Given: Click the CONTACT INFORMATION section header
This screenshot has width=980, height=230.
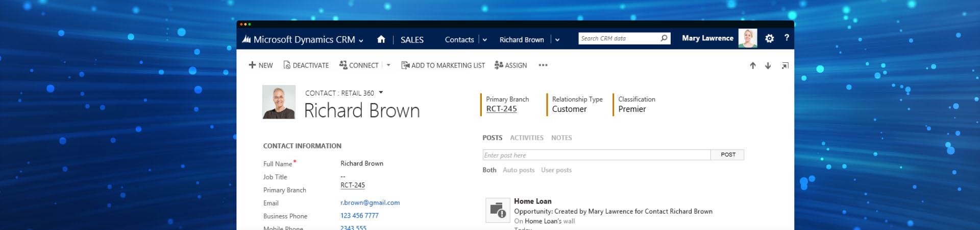Looking at the screenshot, I should pos(302,146).
